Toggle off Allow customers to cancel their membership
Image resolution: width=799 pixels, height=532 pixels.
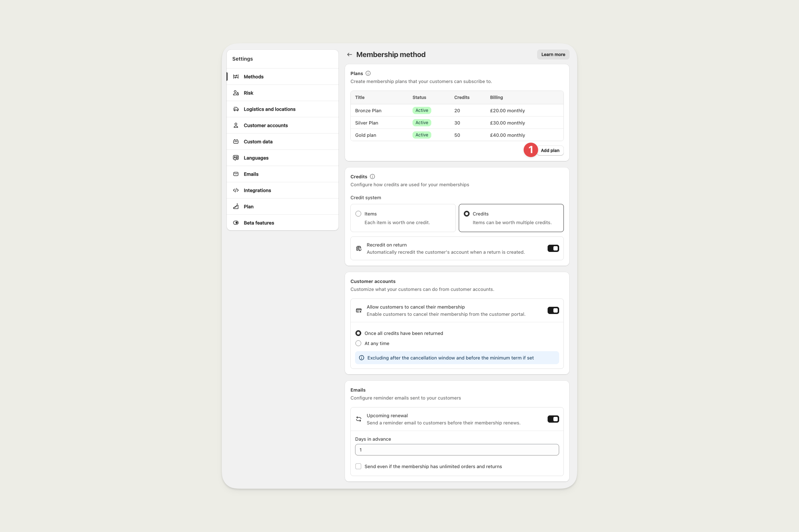[x=553, y=310]
